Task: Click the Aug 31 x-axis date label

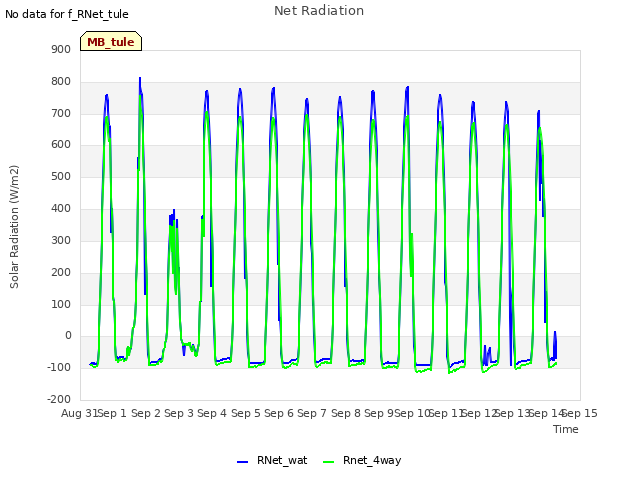Action: 79,413
